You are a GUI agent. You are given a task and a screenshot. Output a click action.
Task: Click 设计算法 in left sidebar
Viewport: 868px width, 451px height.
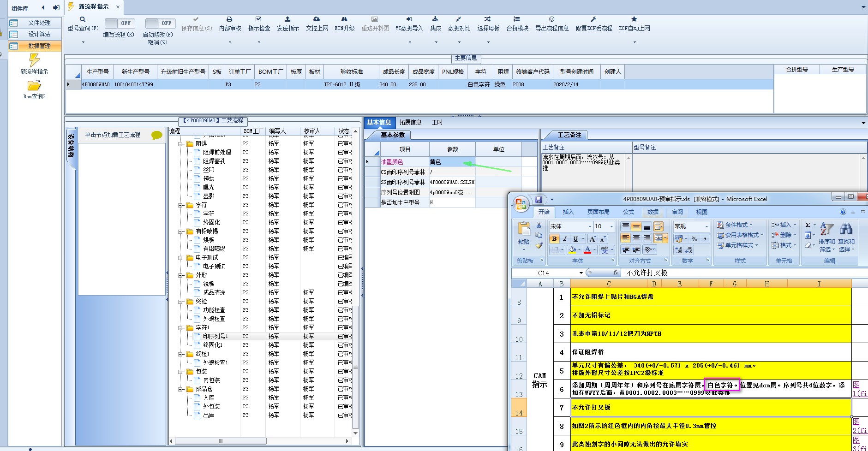pyautogui.click(x=35, y=34)
